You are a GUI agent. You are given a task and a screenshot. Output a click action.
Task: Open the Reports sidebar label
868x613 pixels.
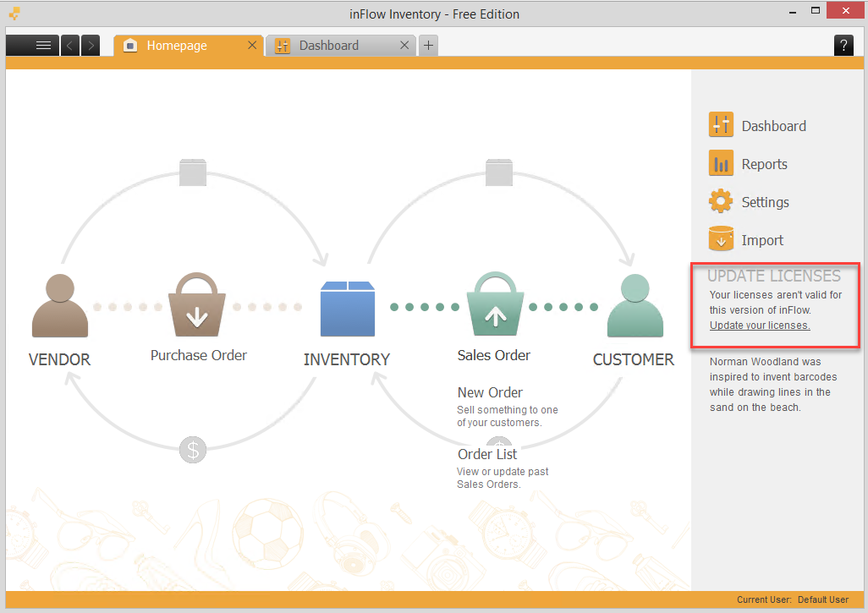click(x=764, y=164)
